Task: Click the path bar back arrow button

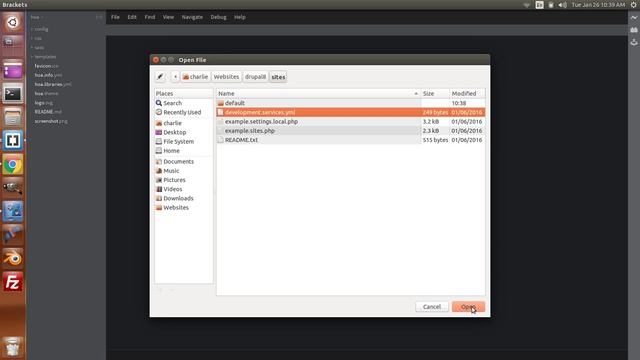Action: pyautogui.click(x=175, y=77)
